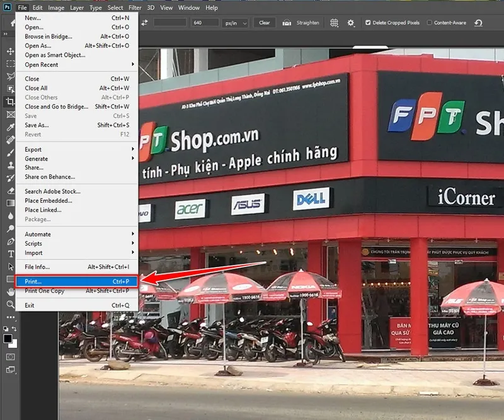This screenshot has width=504, height=420.
Task: Select the Clone Stamp tool
Action: (9, 163)
